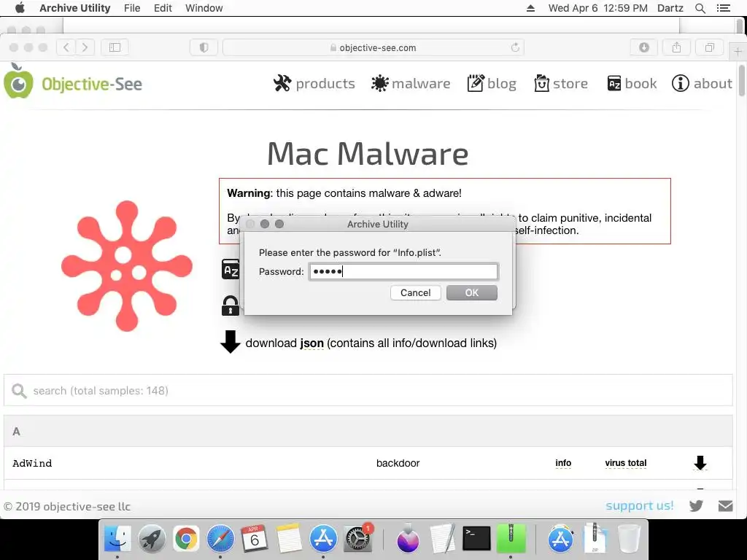
Task: Open the Trash in the Dock
Action: (x=629, y=538)
